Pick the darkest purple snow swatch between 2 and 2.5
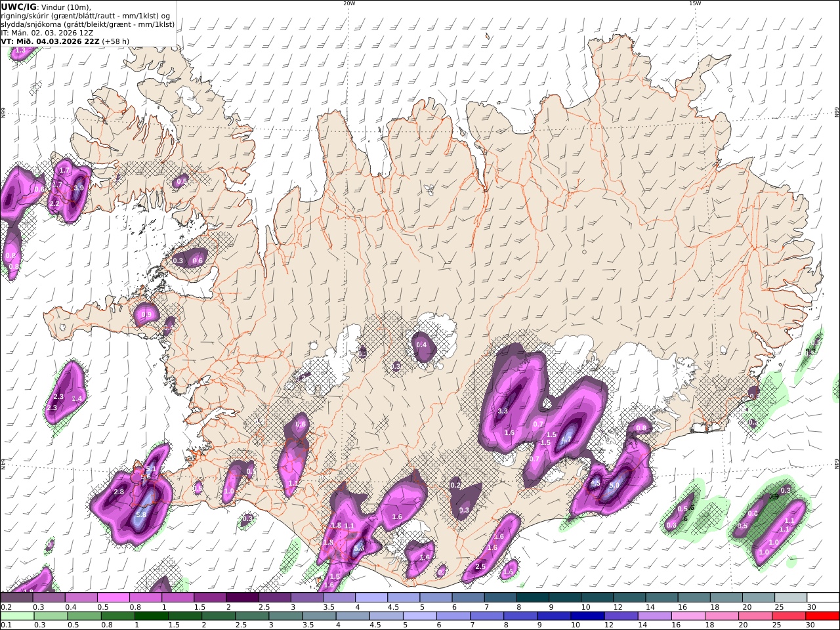 pyautogui.click(x=242, y=597)
